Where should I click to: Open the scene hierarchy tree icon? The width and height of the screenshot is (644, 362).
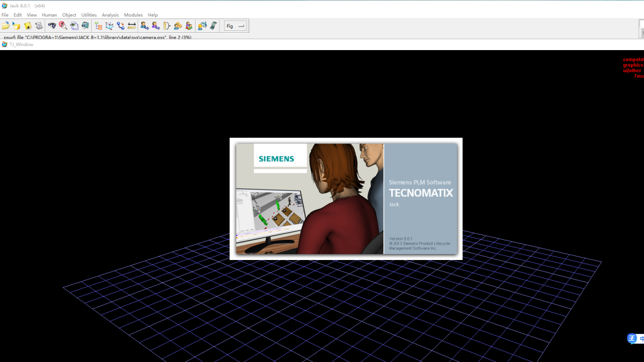(98, 26)
